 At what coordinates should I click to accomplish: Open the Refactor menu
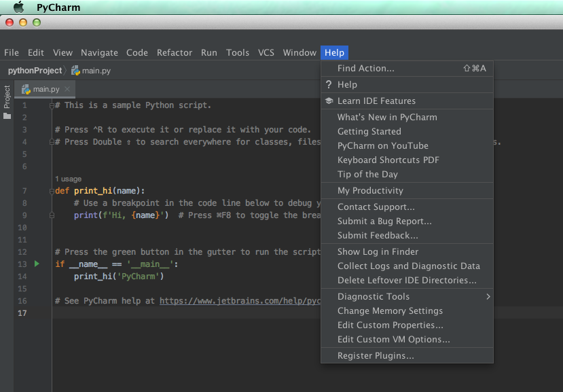click(x=175, y=52)
